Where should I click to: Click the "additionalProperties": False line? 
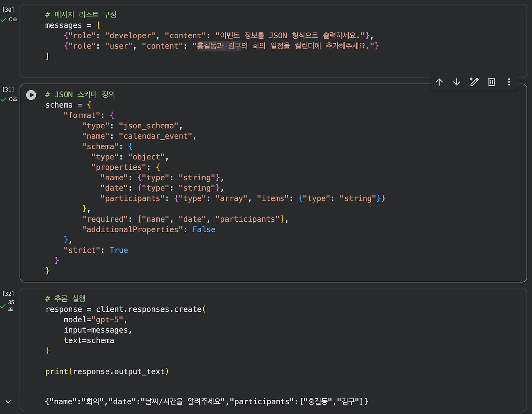tap(148, 229)
